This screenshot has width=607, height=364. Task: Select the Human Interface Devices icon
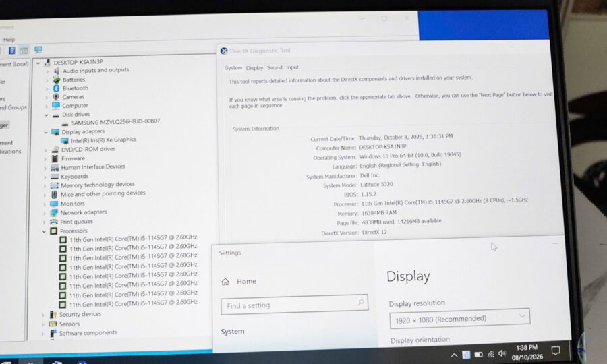[55, 167]
